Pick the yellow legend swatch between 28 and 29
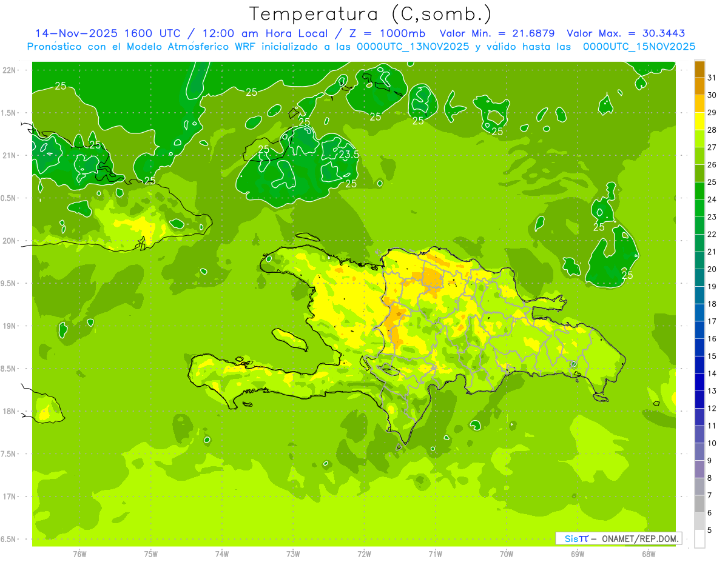The width and height of the screenshot is (728, 562). (x=700, y=121)
